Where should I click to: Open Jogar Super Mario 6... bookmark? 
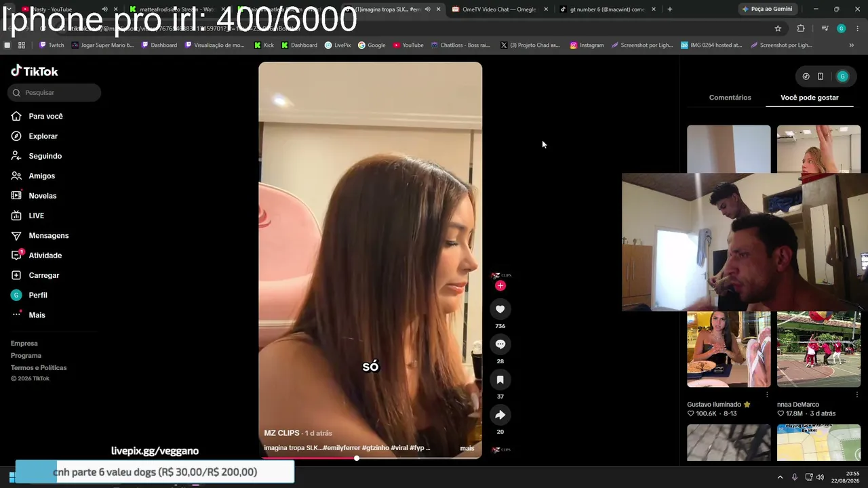coord(102,45)
